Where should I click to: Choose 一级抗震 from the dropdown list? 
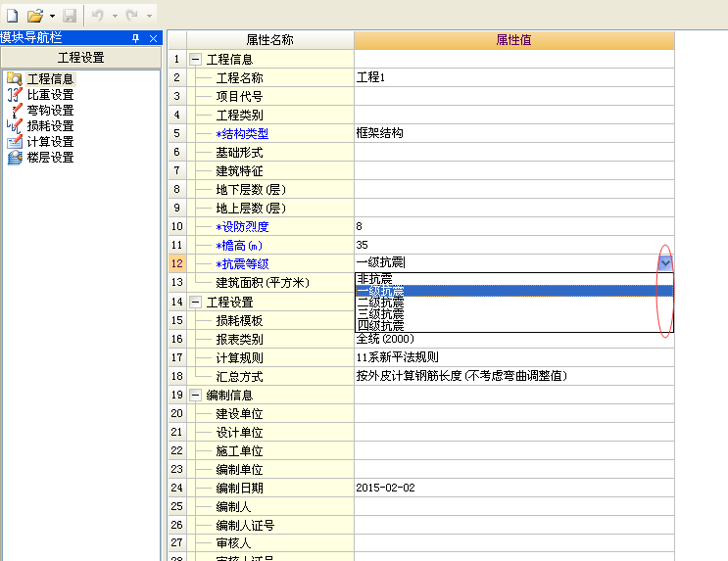click(x=514, y=291)
